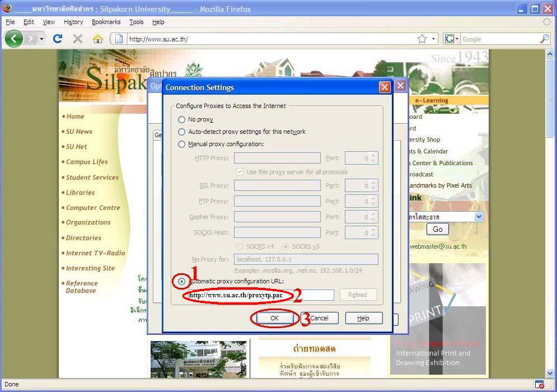
Task: Open the Home link on Silpakorn page
Action: click(75, 116)
